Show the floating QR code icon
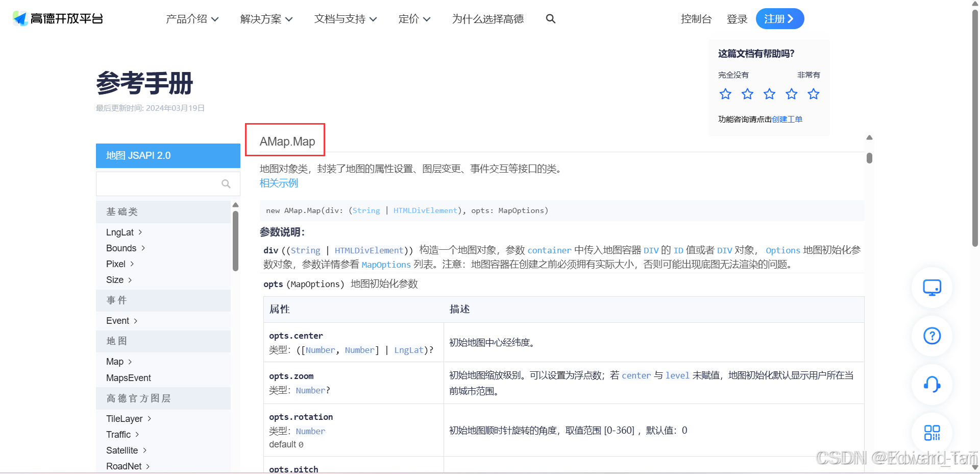980x474 pixels. pyautogui.click(x=932, y=433)
